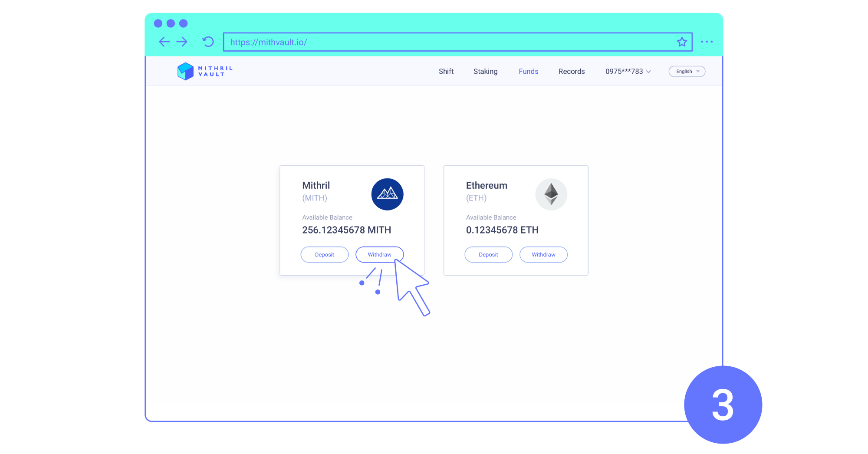The image size is (868, 454).
Task: Click the browser back arrow
Action: [164, 42]
